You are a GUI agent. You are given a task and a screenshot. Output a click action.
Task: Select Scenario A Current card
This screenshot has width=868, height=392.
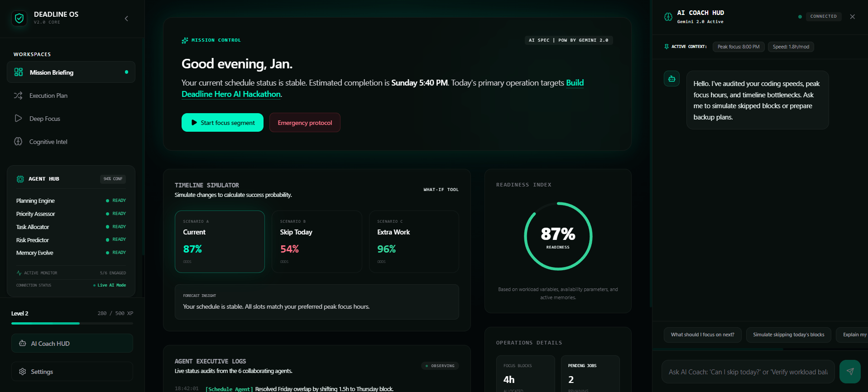coord(220,242)
